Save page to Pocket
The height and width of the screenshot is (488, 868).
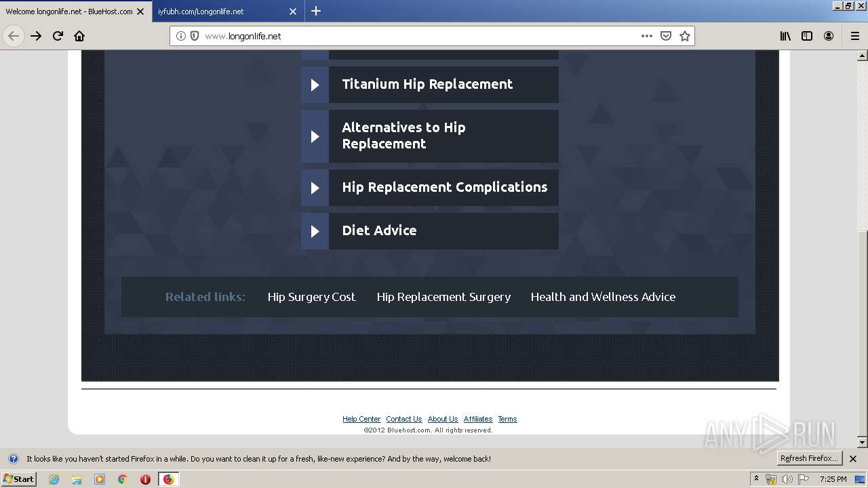tap(666, 36)
